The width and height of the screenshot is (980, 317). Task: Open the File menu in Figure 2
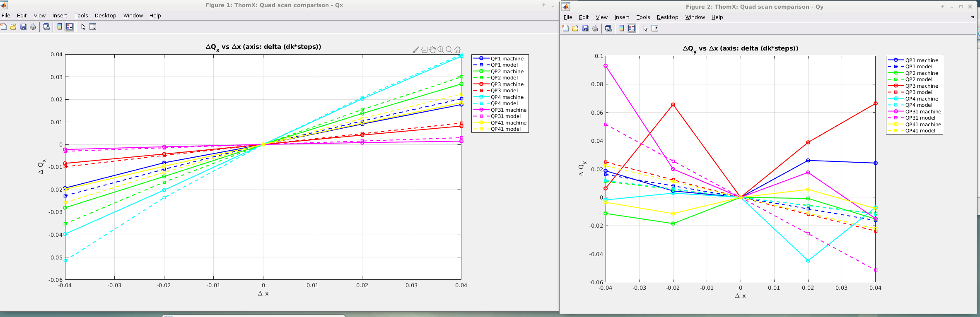click(568, 17)
